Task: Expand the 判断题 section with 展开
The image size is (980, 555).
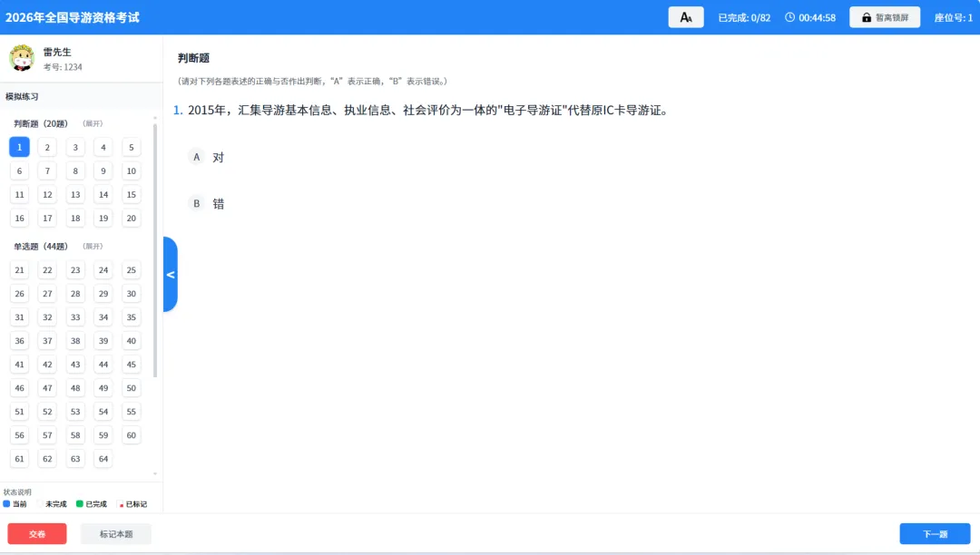Action: (93, 123)
